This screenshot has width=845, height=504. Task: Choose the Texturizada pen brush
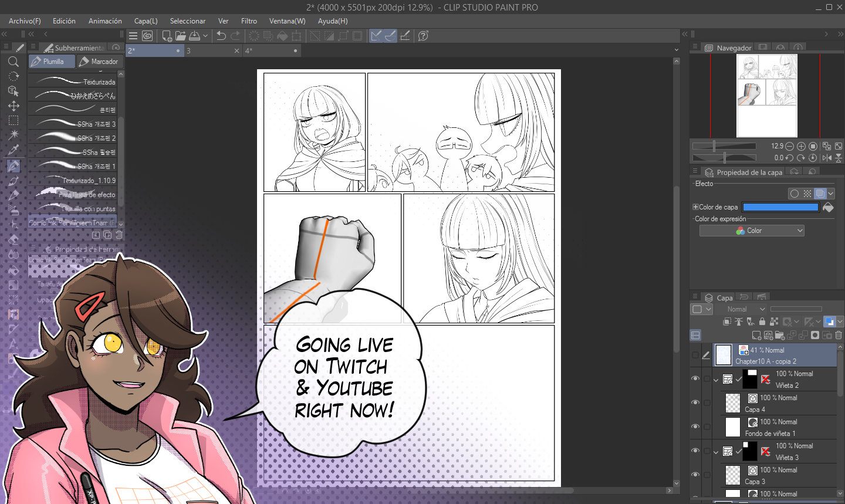[x=75, y=82]
